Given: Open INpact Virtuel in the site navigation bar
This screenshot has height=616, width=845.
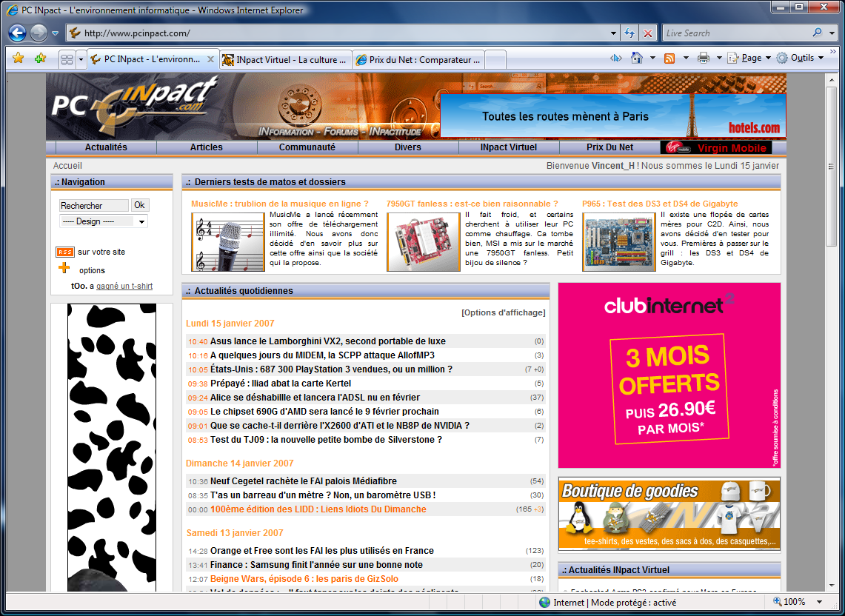Looking at the screenshot, I should pyautogui.click(x=509, y=147).
